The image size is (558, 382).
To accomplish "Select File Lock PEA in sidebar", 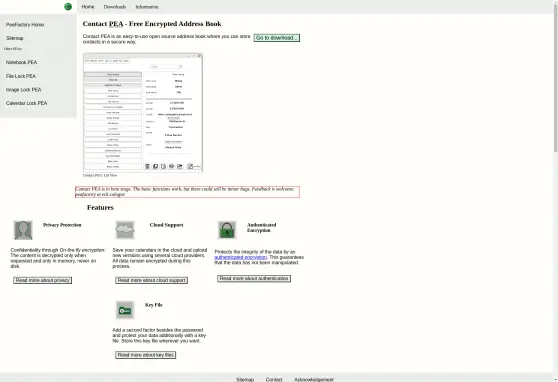I will (x=21, y=76).
